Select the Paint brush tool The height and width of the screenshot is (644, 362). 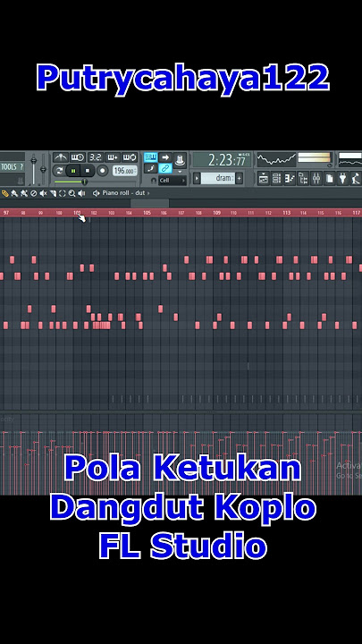(14, 193)
